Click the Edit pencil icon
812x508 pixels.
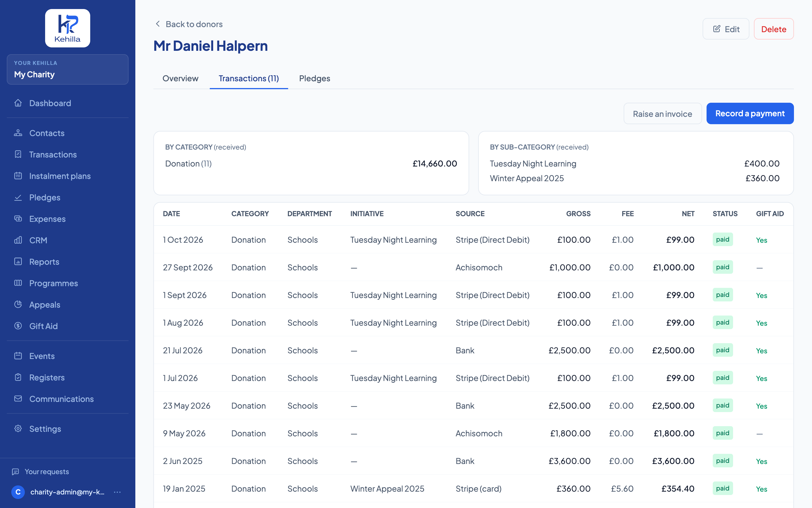(x=717, y=29)
